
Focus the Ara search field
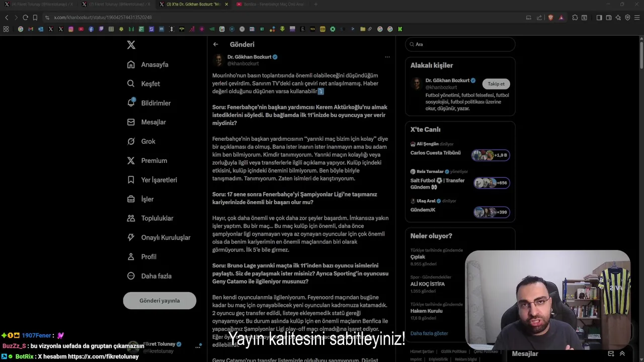point(460,44)
